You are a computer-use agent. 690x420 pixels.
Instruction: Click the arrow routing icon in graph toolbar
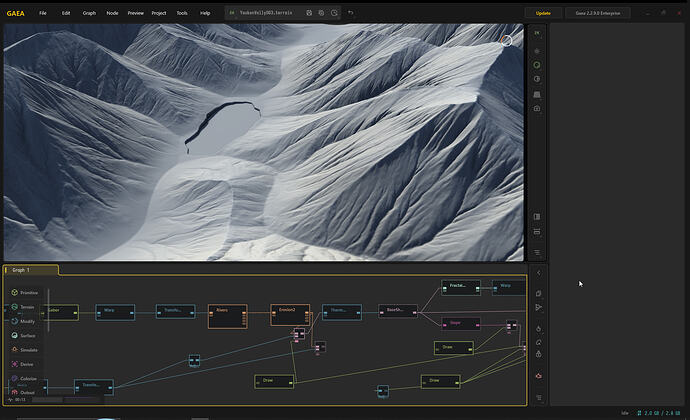tap(539, 307)
